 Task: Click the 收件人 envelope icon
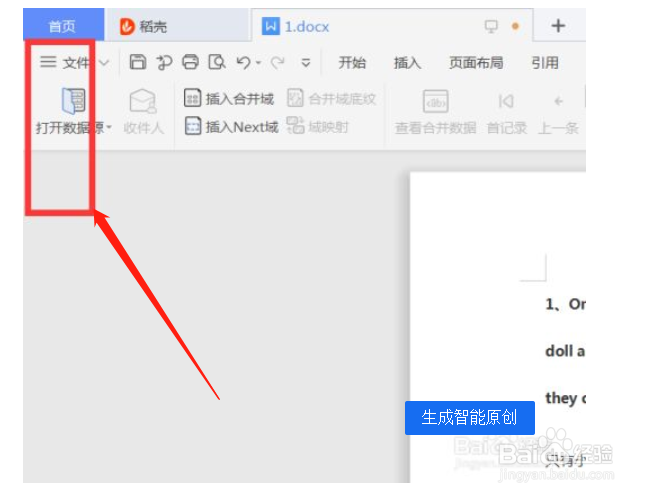[x=143, y=101]
